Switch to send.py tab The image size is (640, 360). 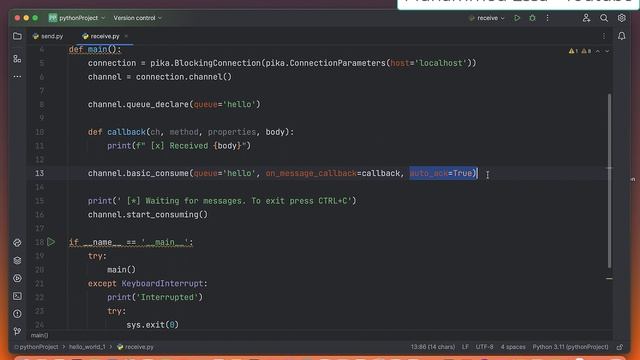48,36
